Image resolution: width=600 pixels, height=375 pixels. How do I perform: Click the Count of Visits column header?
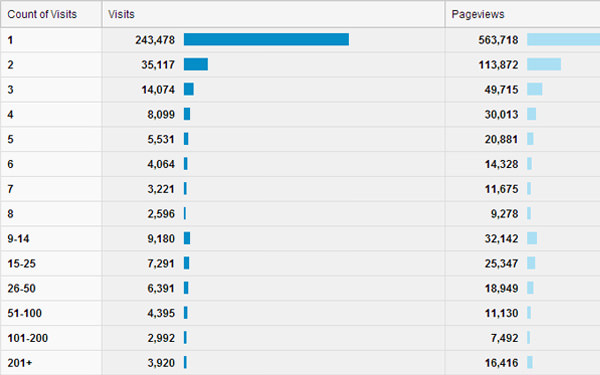(42, 14)
